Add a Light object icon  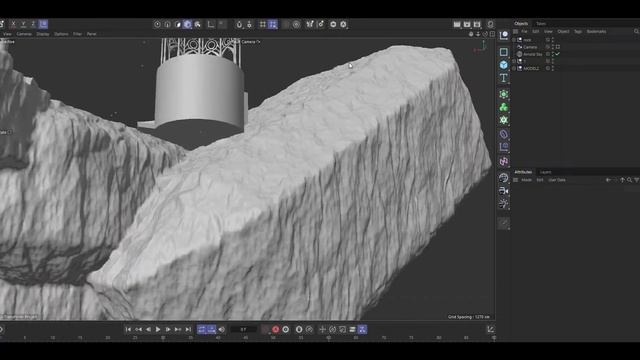point(504,204)
